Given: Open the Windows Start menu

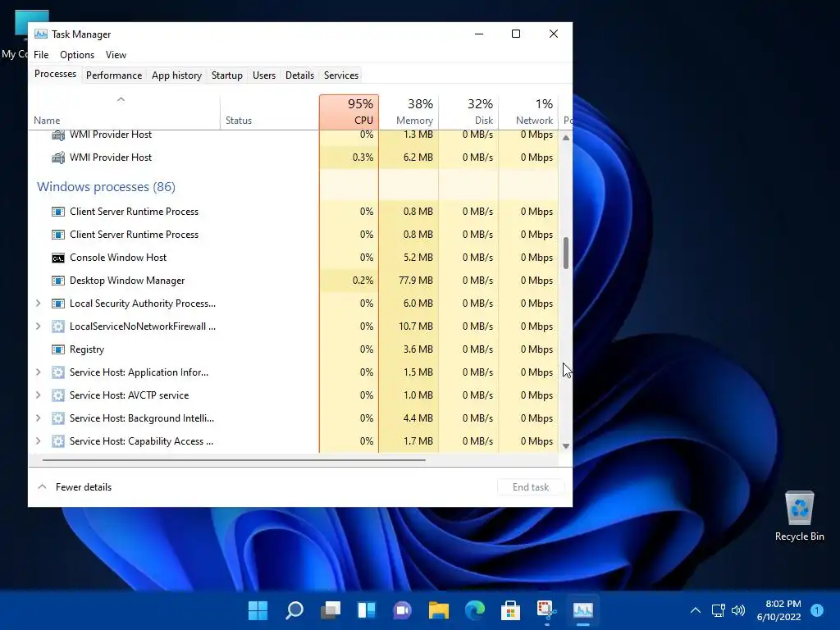Looking at the screenshot, I should 258,609.
